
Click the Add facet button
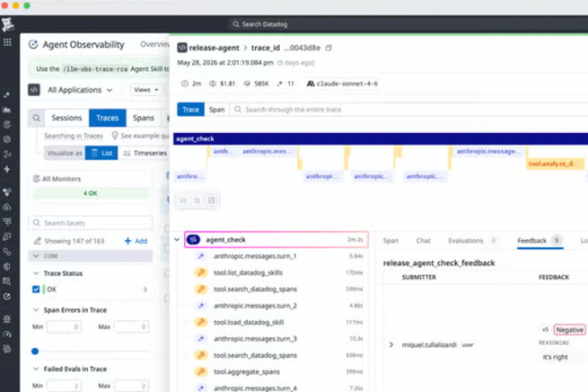[136, 241]
